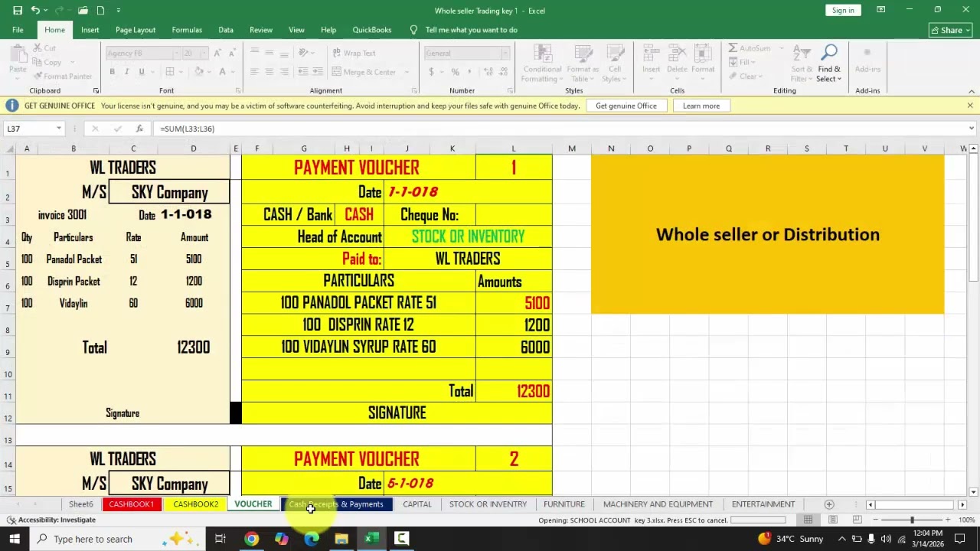Viewport: 980px width, 551px height.
Task: Dismiss the genuine Office warning bar
Action: (x=970, y=106)
